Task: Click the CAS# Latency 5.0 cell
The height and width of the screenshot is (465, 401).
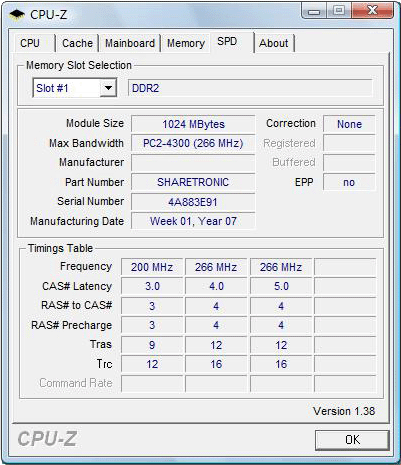Action: 281,286
